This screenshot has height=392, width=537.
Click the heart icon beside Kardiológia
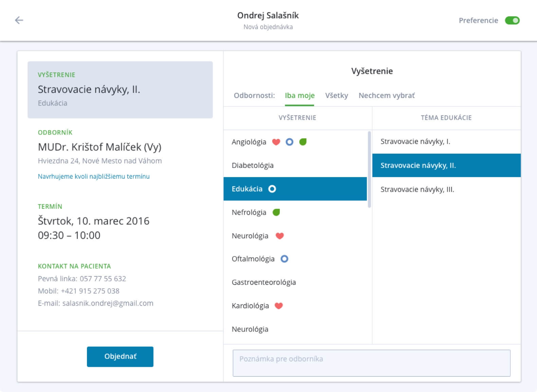(x=279, y=306)
